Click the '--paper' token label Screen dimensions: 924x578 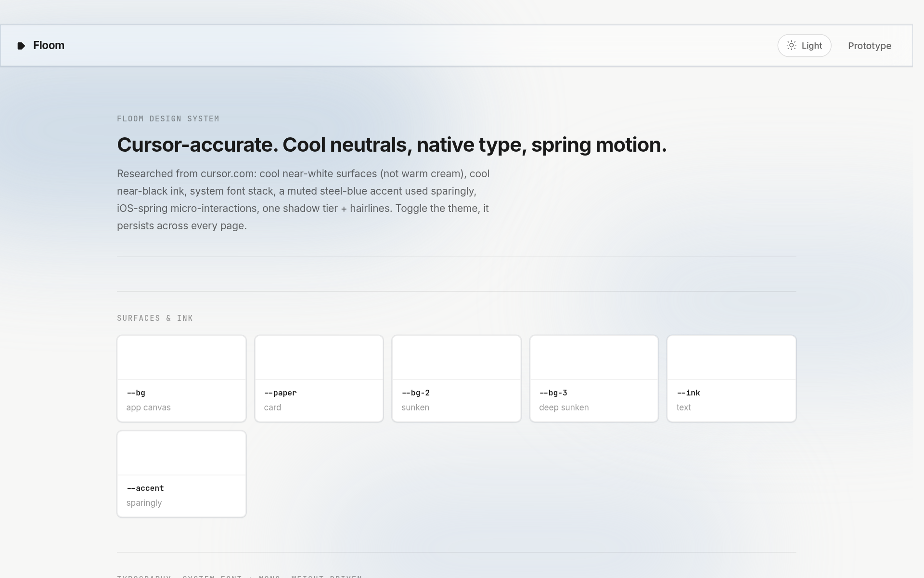281,393
